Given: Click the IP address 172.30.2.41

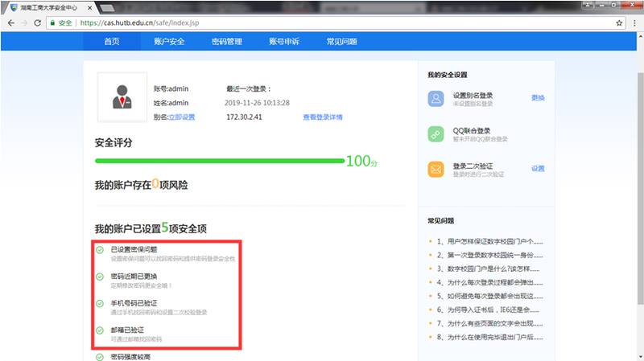Looking at the screenshot, I should coord(244,117).
